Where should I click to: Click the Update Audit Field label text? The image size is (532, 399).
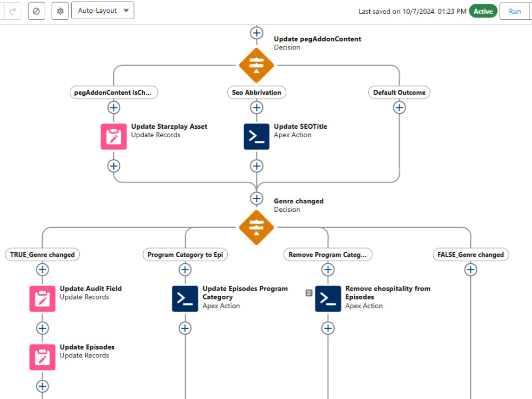[x=90, y=288]
